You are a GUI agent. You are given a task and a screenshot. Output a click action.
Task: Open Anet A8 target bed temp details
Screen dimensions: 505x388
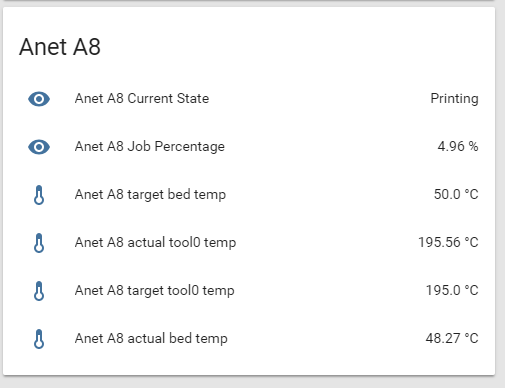(x=150, y=195)
